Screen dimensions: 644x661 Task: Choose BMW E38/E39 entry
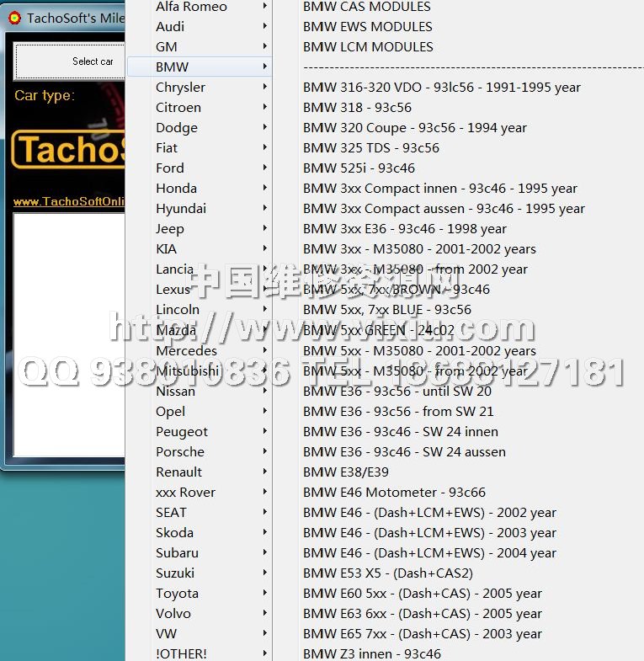(347, 472)
